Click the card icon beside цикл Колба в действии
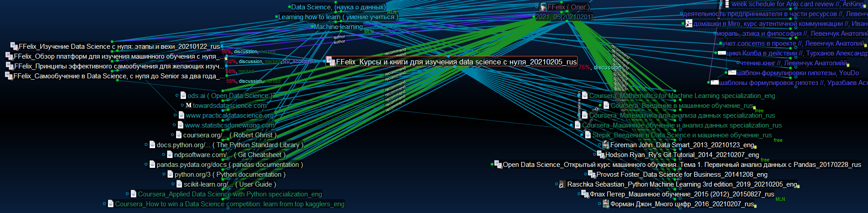Screen dimensions: 868x213 pyautogui.click(x=722, y=53)
